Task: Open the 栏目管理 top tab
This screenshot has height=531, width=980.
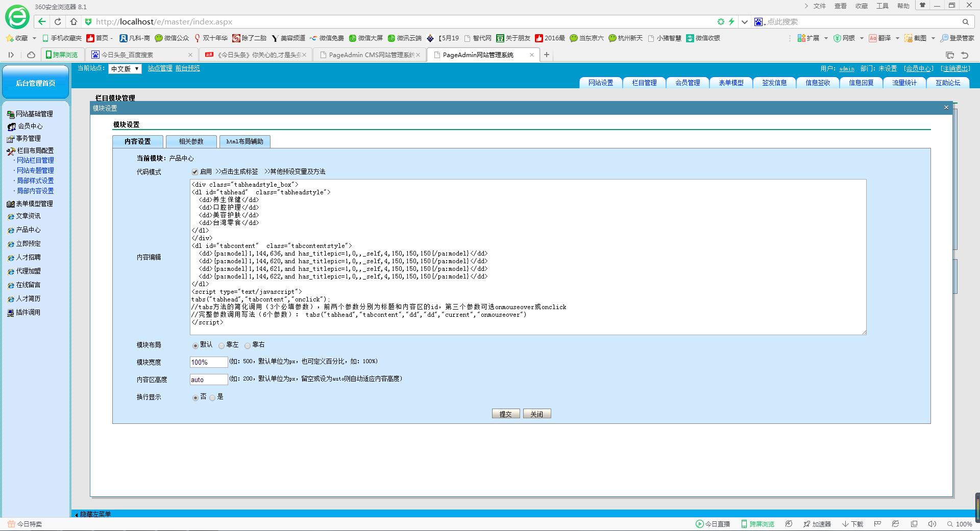Action: [x=644, y=83]
